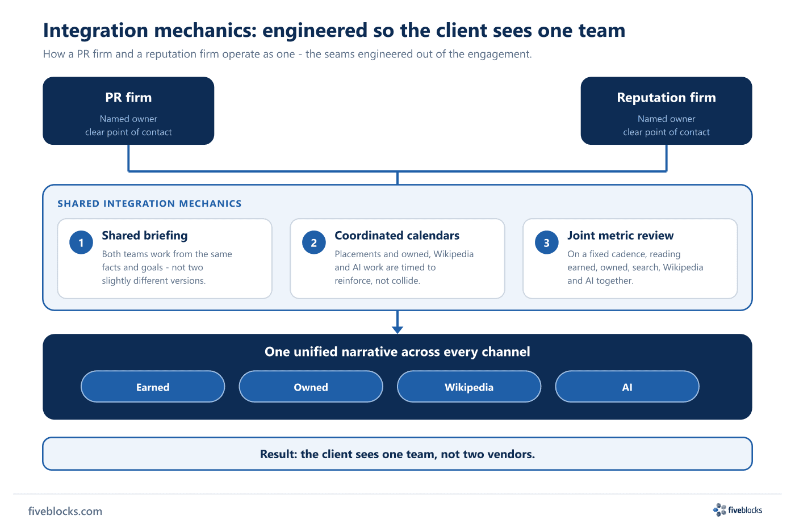Select the AI channel pill
795x532 pixels.
click(x=627, y=387)
